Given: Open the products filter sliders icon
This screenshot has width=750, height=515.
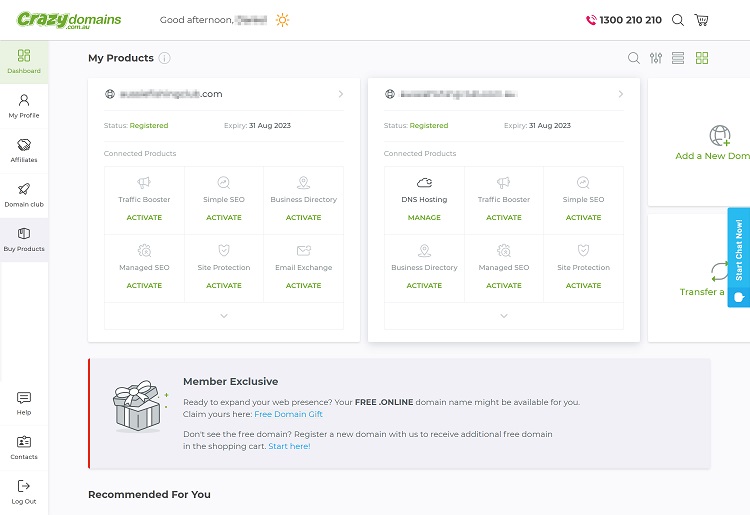Looking at the screenshot, I should 656,58.
